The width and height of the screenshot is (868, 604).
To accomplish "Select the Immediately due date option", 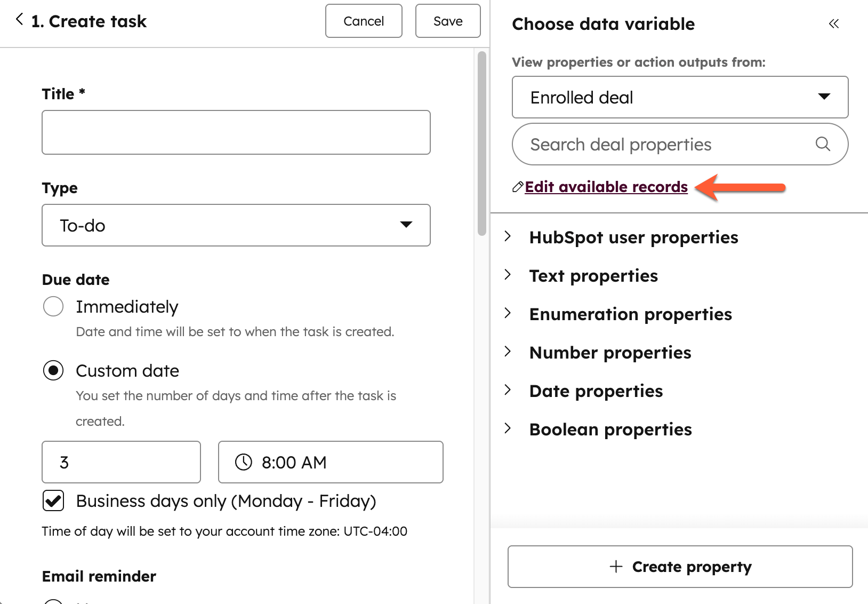I will (x=53, y=307).
